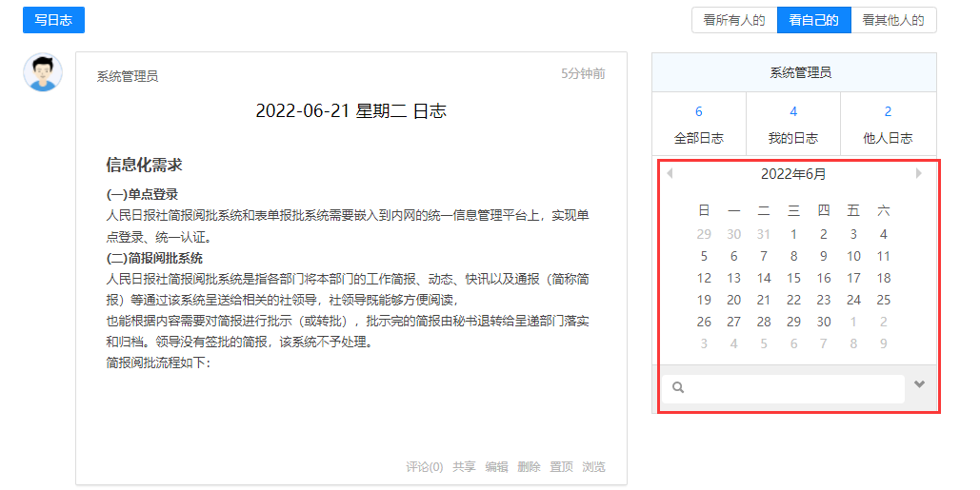980x490 pixels.
Task: Select the 看自己的 tab
Action: click(x=813, y=20)
